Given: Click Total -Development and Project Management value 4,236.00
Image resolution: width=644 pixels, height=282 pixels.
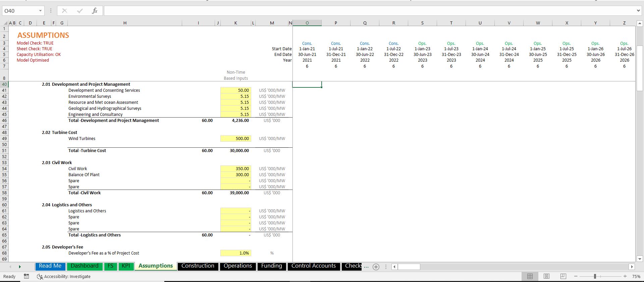Looking at the screenshot, I should coord(240,121).
